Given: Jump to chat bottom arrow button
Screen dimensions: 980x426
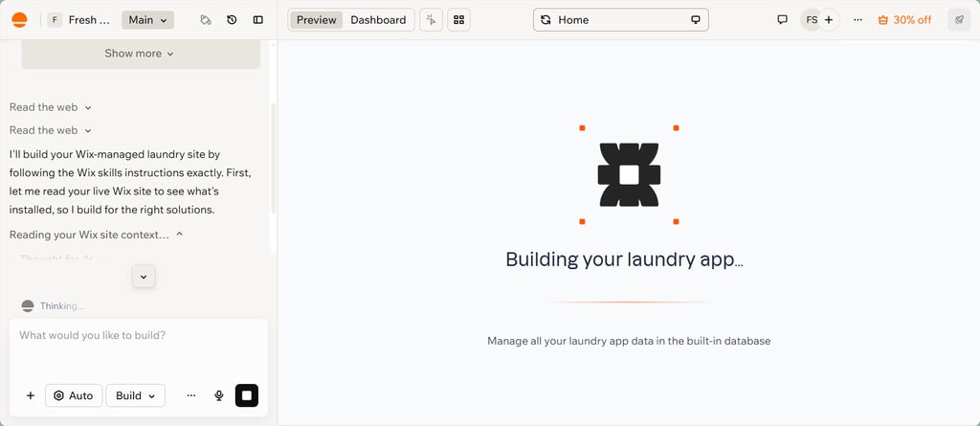Looking at the screenshot, I should coord(144,277).
